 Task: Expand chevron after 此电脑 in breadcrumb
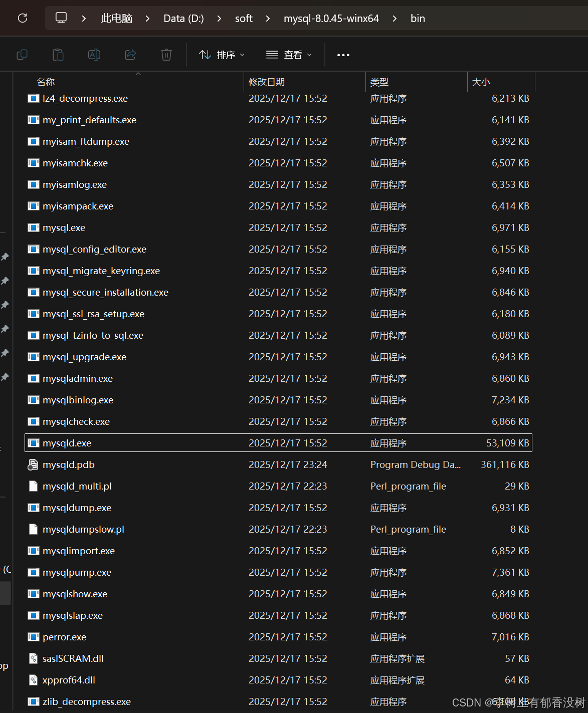[x=147, y=19]
